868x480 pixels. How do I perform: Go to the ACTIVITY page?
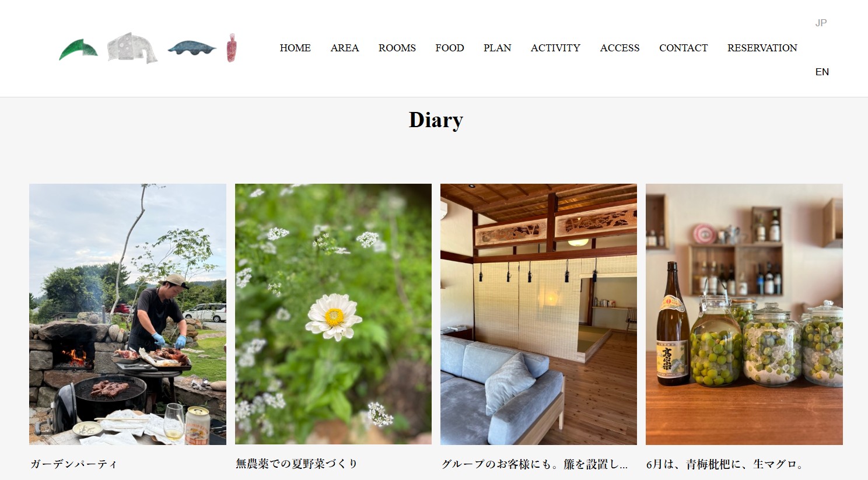pos(555,48)
